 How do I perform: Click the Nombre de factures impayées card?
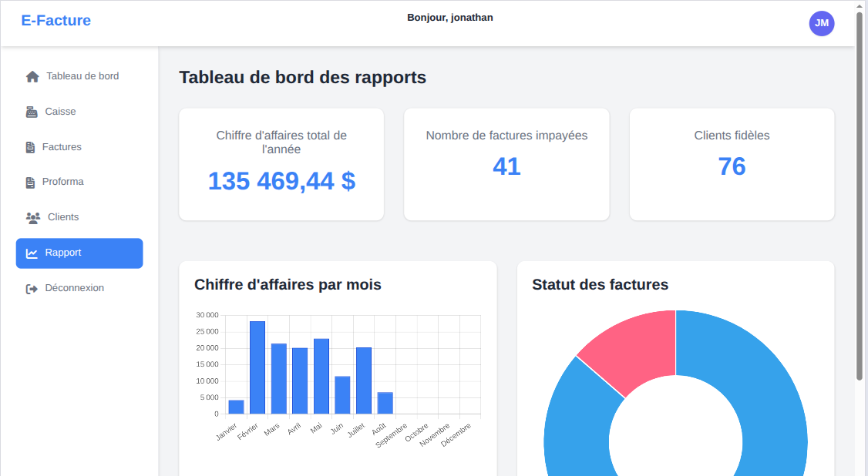506,163
